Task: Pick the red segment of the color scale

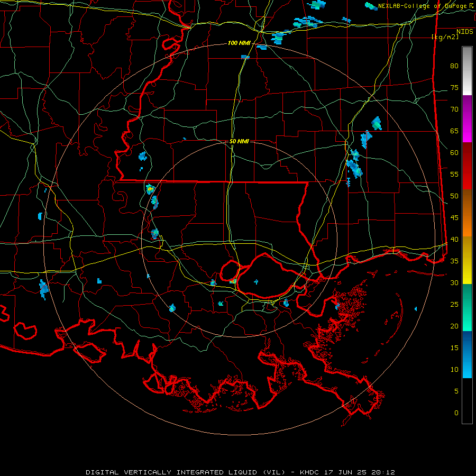Action: [467, 166]
